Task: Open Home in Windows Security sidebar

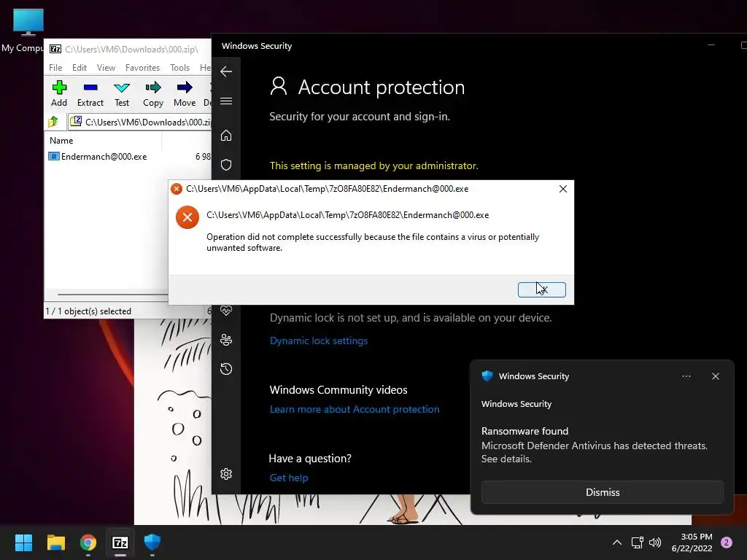Action: click(x=226, y=136)
